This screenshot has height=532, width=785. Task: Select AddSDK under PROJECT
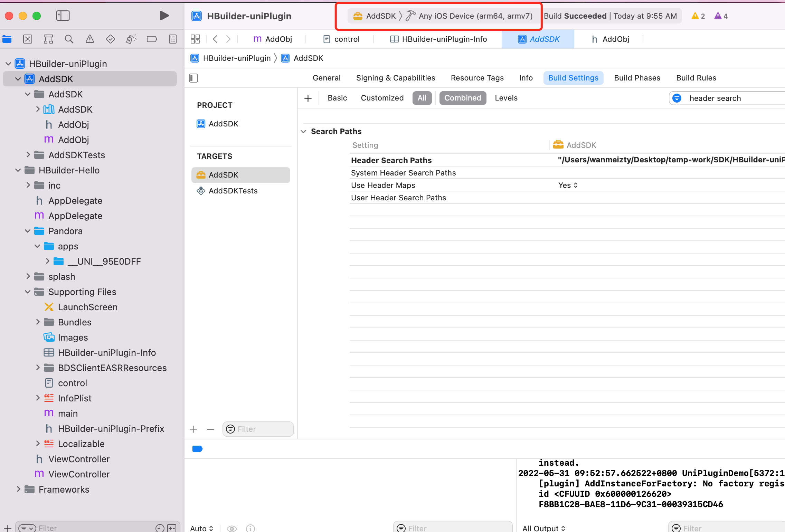tap(217, 124)
